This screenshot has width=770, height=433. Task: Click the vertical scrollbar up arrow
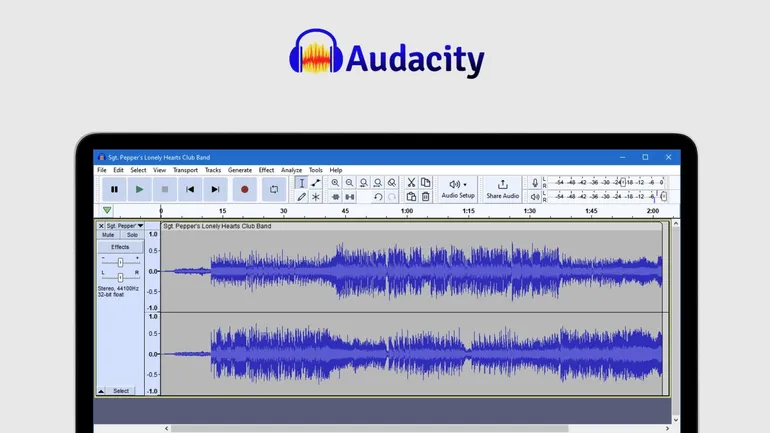pyautogui.click(x=676, y=224)
